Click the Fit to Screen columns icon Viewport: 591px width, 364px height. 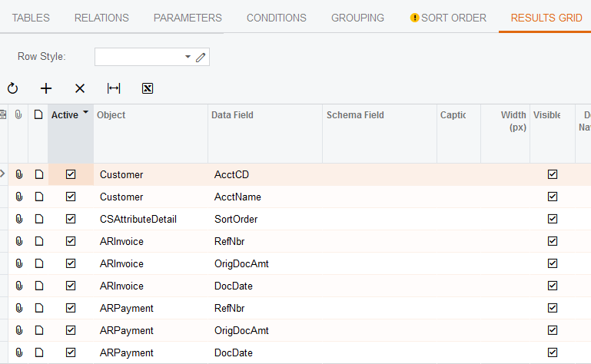[x=114, y=88]
